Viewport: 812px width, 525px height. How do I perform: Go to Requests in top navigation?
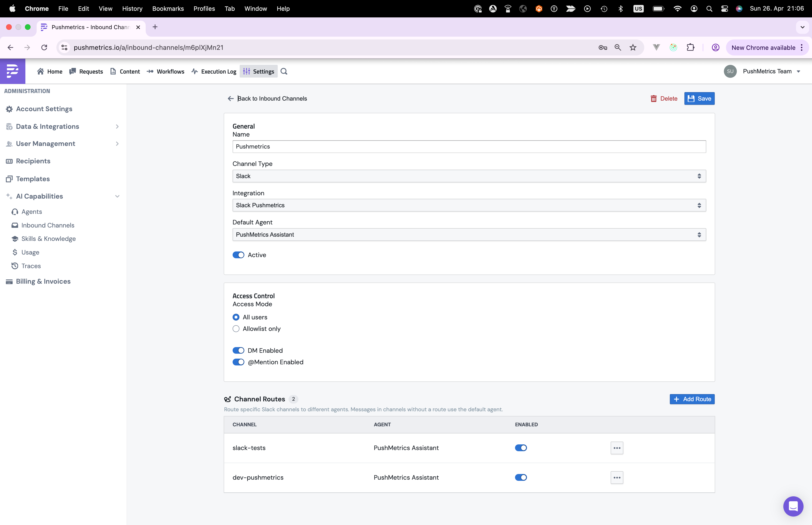coord(86,71)
